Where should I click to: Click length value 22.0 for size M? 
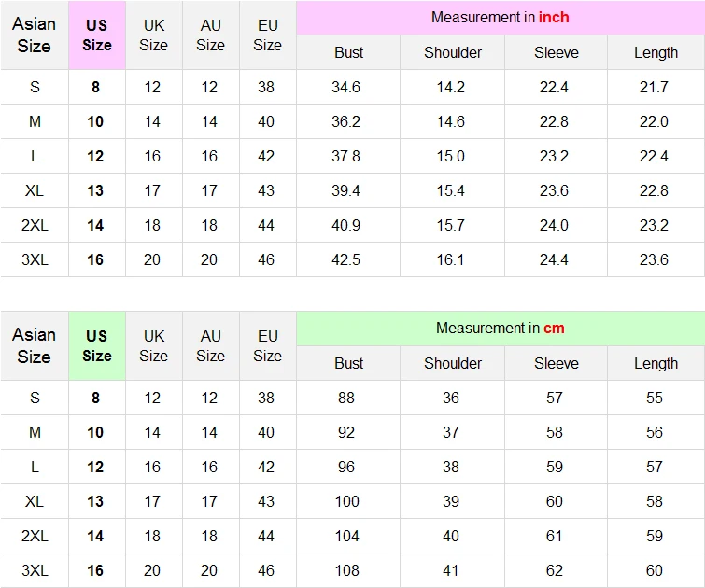[654, 121]
